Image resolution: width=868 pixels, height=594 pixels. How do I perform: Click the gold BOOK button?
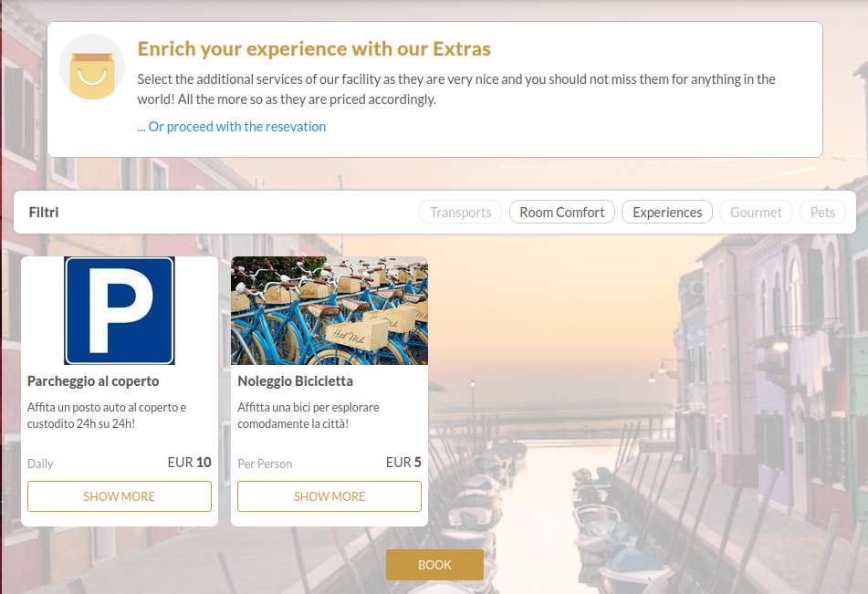434,565
